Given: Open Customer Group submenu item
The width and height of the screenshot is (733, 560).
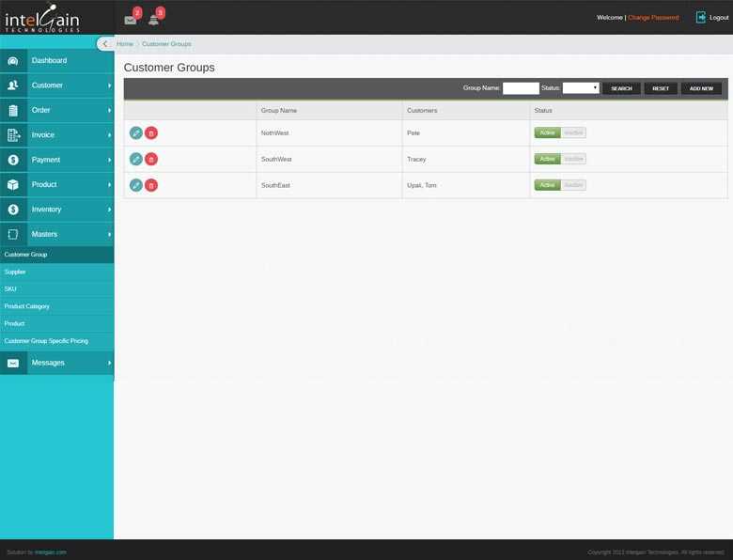Looking at the screenshot, I should coord(57,255).
